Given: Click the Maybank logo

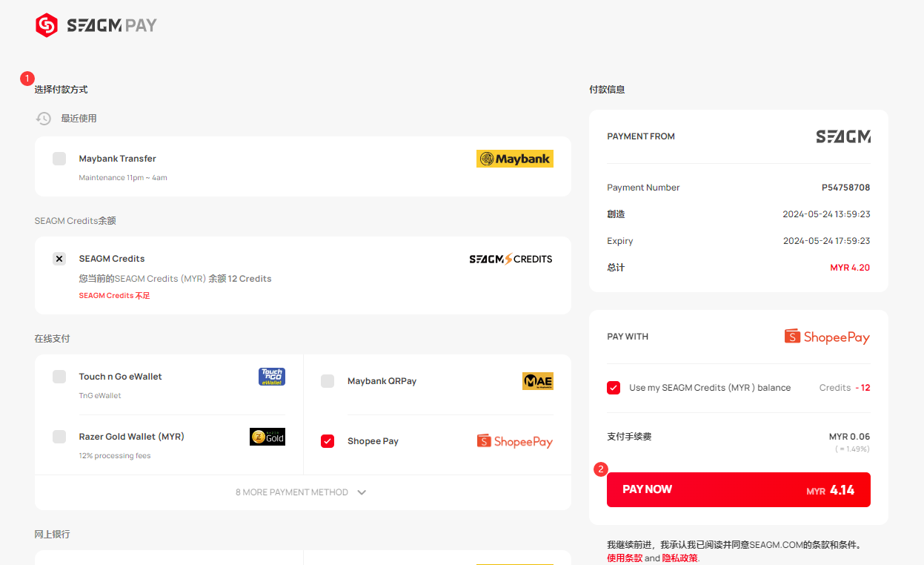Looking at the screenshot, I should [515, 159].
